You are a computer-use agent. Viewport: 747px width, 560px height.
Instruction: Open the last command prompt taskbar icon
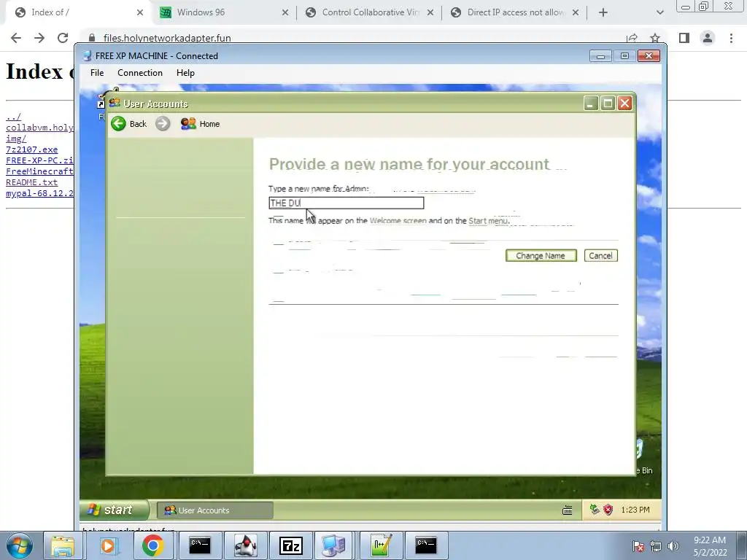pos(425,545)
